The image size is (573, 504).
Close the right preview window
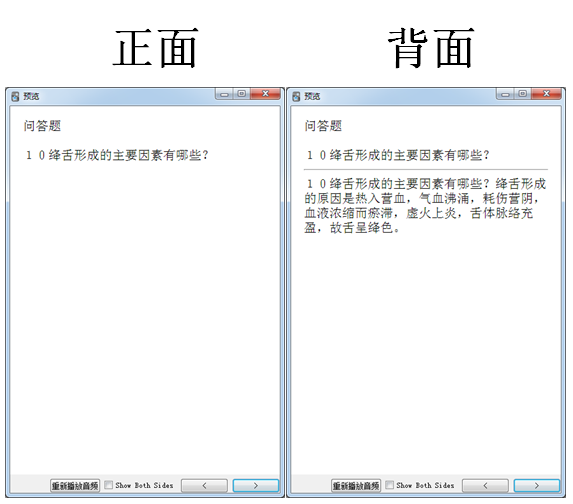(547, 94)
